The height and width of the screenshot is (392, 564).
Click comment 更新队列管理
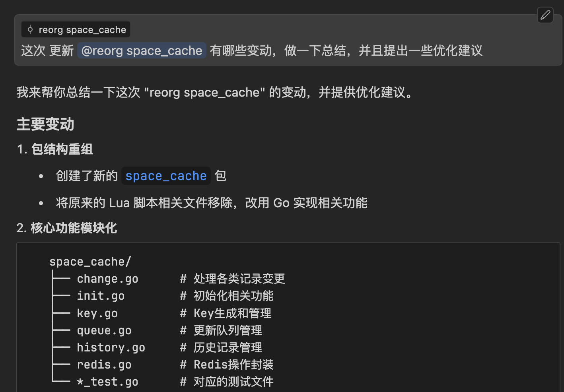click(228, 330)
